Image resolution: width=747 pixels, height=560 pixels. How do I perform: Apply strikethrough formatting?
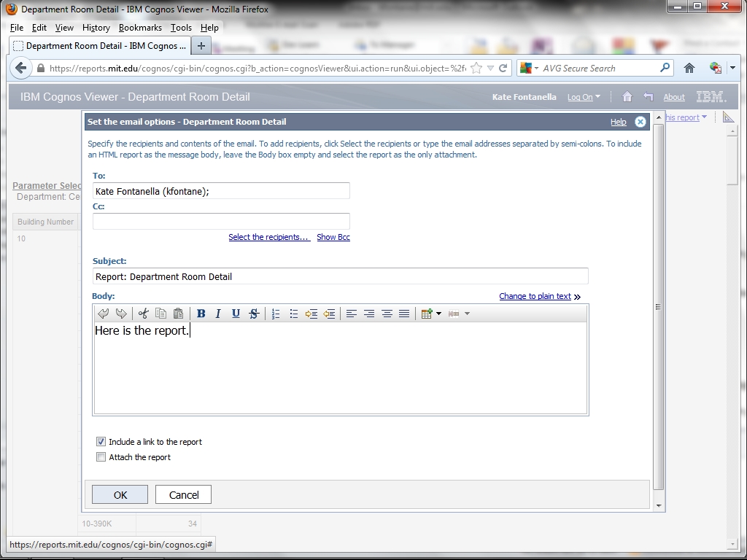[253, 314]
